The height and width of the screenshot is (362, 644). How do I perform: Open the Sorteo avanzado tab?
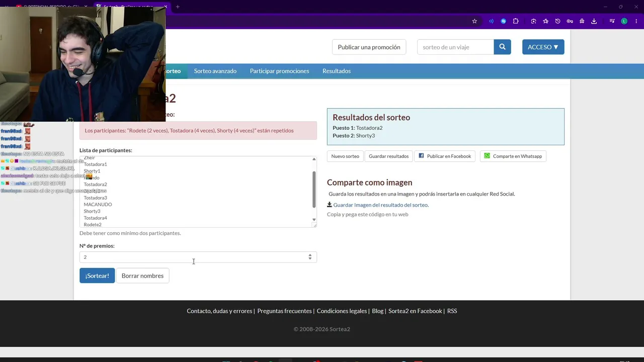(215, 71)
